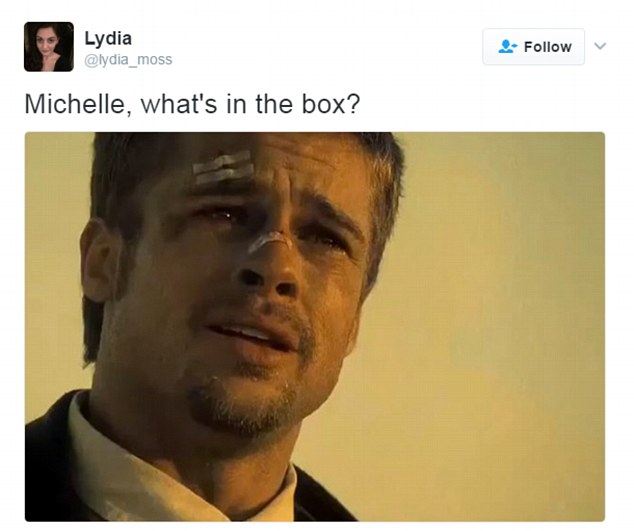Open the attached crying man movie still
Viewport: 634px width, 531px height.
click(315, 326)
